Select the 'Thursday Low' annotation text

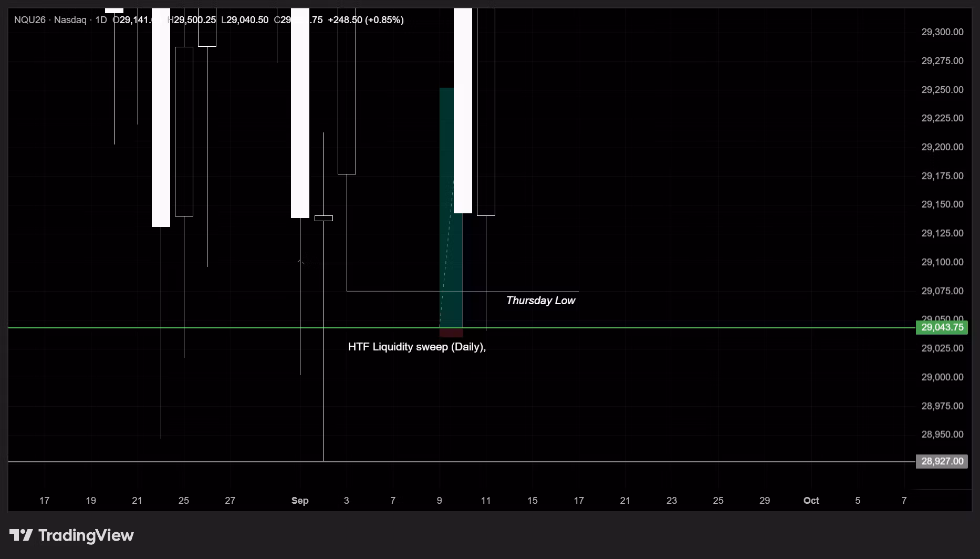click(x=540, y=301)
